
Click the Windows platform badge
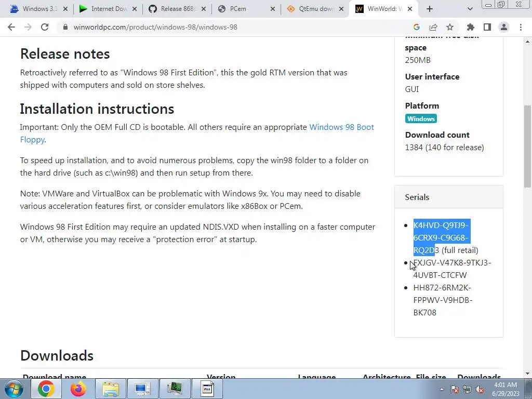click(x=421, y=119)
